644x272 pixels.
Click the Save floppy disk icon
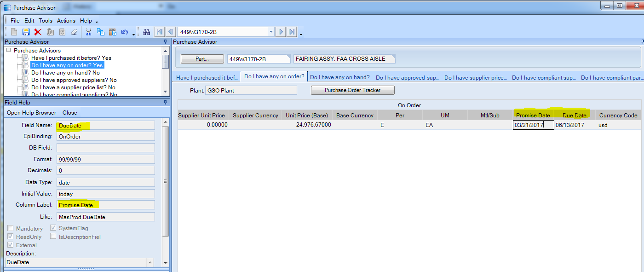pyautogui.click(x=26, y=32)
